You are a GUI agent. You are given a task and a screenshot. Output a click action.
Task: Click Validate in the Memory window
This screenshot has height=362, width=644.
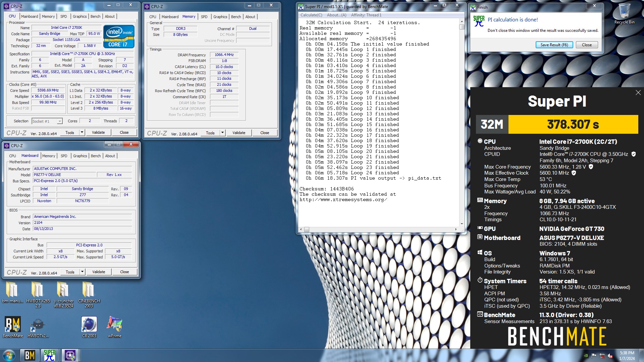[239, 133]
